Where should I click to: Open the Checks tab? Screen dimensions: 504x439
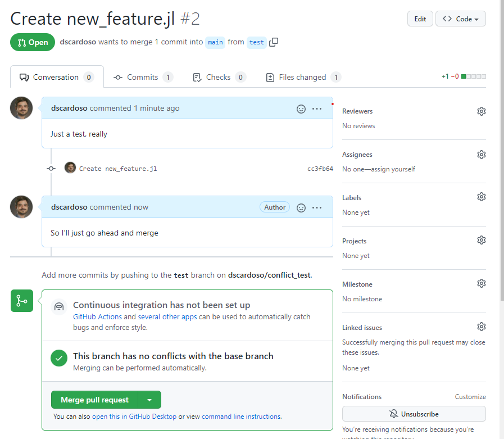click(218, 77)
